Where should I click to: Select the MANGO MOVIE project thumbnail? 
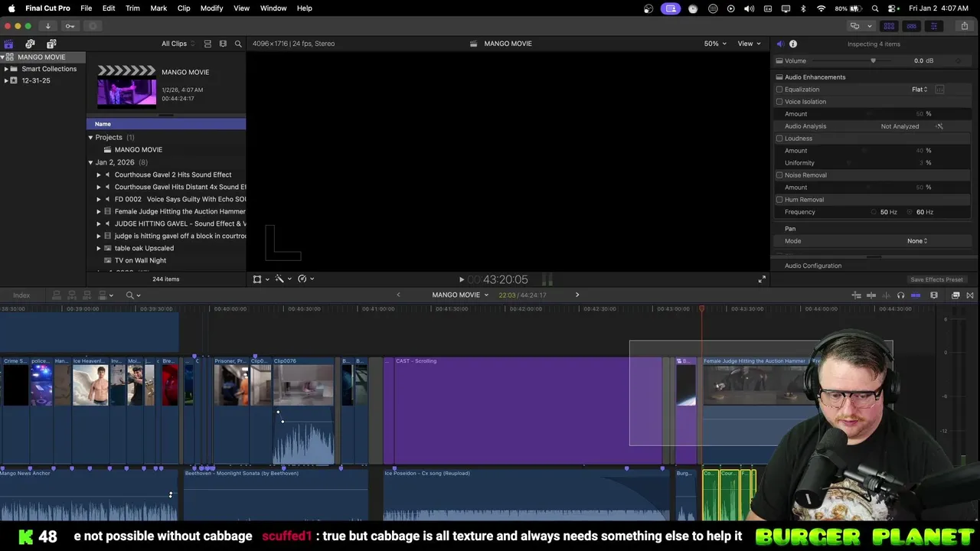point(126,87)
